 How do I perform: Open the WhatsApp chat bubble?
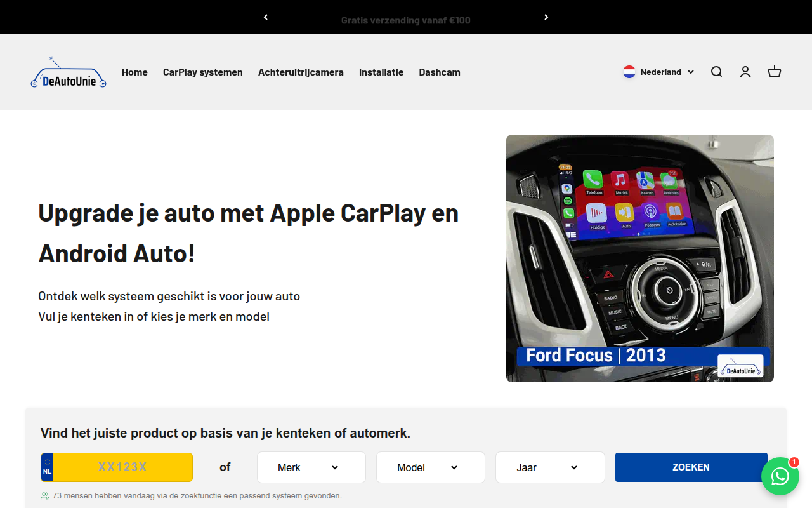780,476
